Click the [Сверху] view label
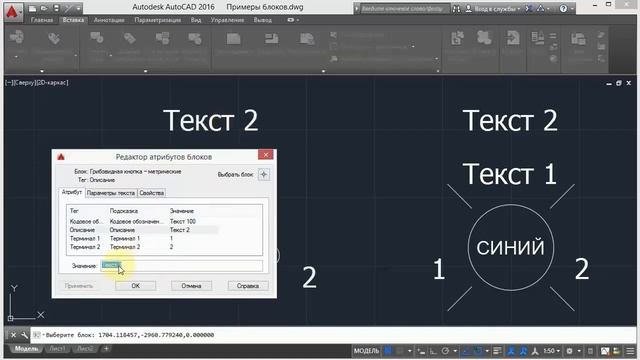This screenshot has height=360, width=640. point(24,82)
